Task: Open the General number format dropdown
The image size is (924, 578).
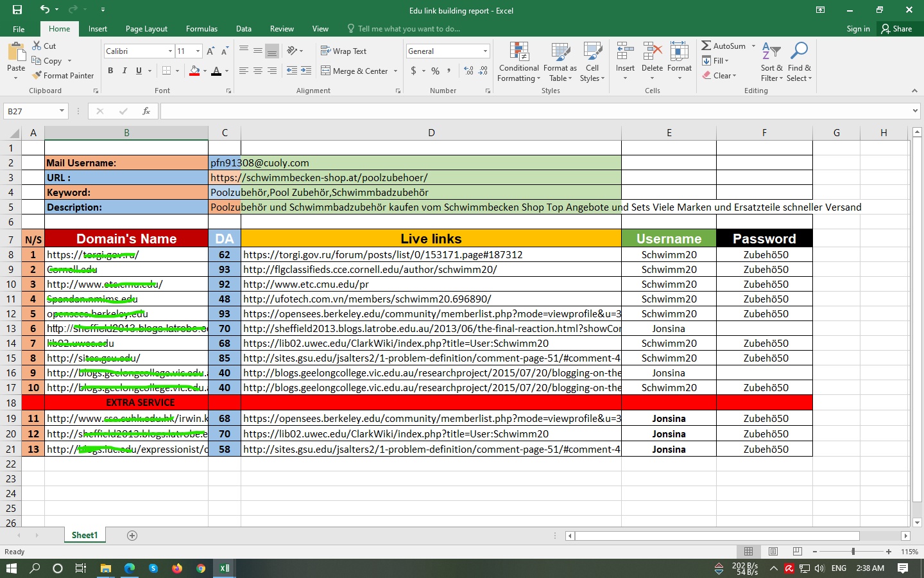Action: click(x=485, y=51)
